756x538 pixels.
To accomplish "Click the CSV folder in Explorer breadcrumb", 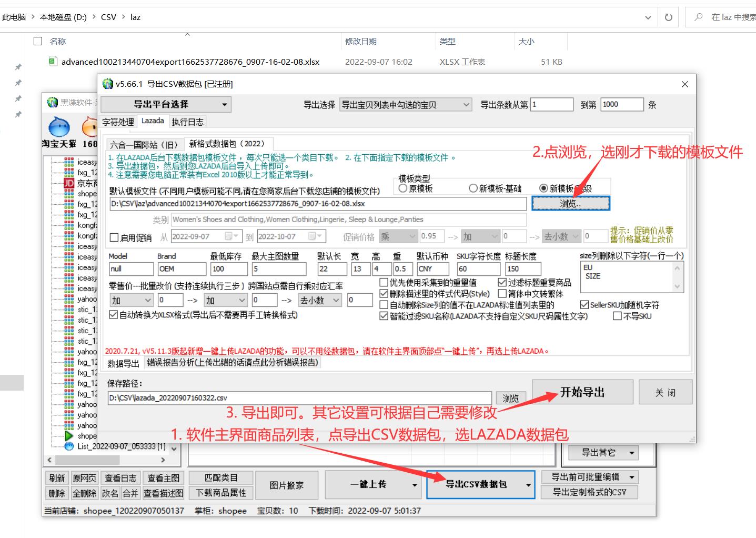I will [108, 17].
